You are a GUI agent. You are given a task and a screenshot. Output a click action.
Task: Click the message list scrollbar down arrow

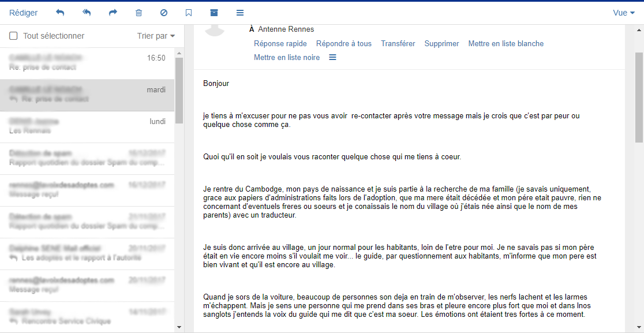pos(179,327)
